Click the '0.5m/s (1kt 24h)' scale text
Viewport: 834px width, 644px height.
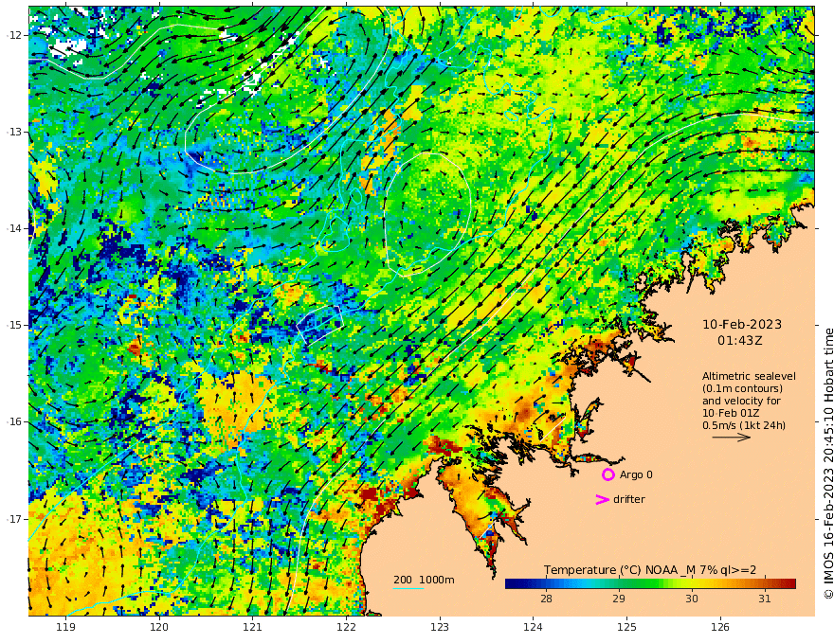click(744, 425)
